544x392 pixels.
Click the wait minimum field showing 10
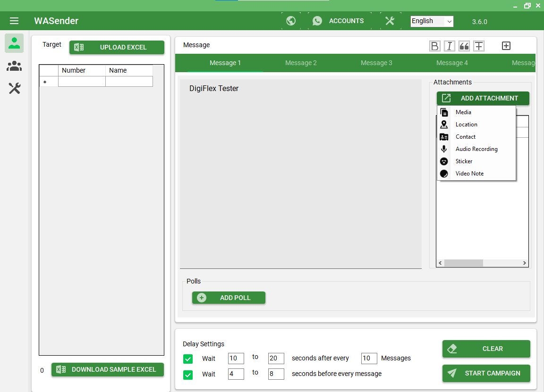(x=236, y=359)
